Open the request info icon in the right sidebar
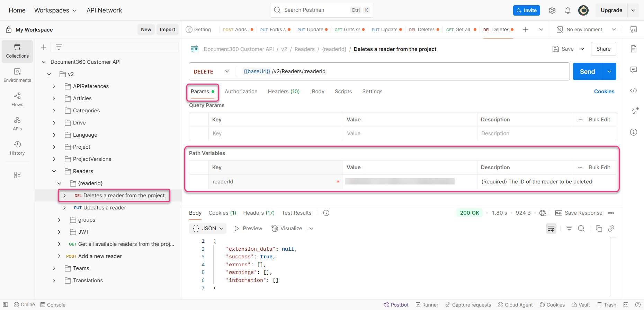This screenshot has height=310, width=644. [x=634, y=132]
